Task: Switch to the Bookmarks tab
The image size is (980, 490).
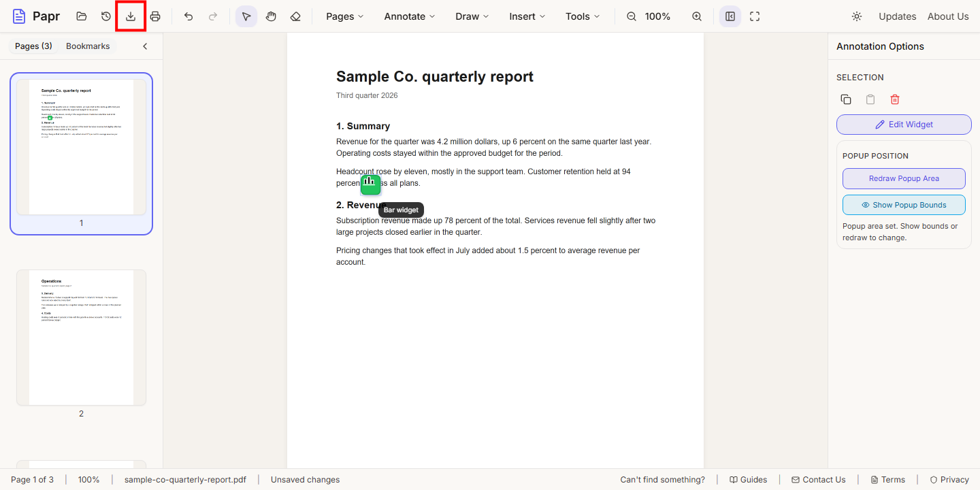Action: (x=88, y=46)
